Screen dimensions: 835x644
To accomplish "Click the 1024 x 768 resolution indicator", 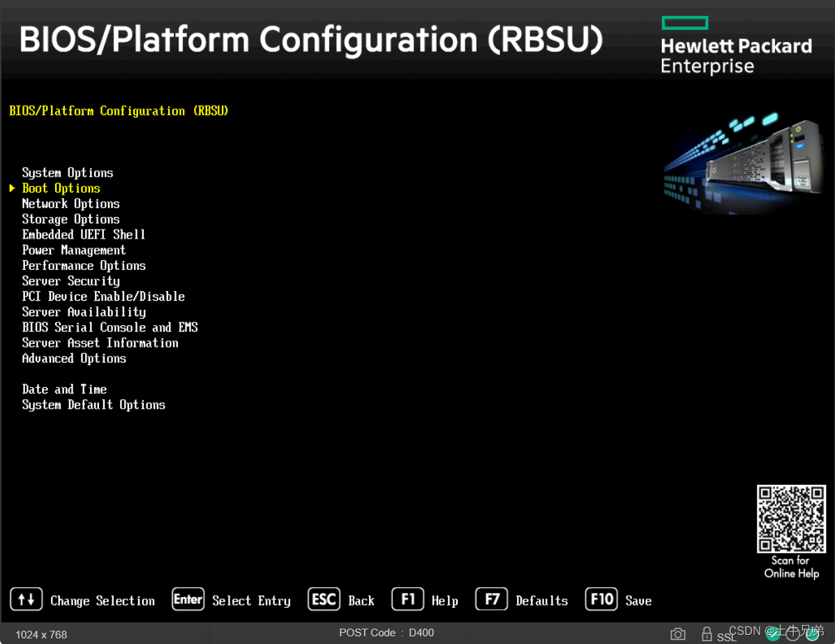I will tap(41, 634).
